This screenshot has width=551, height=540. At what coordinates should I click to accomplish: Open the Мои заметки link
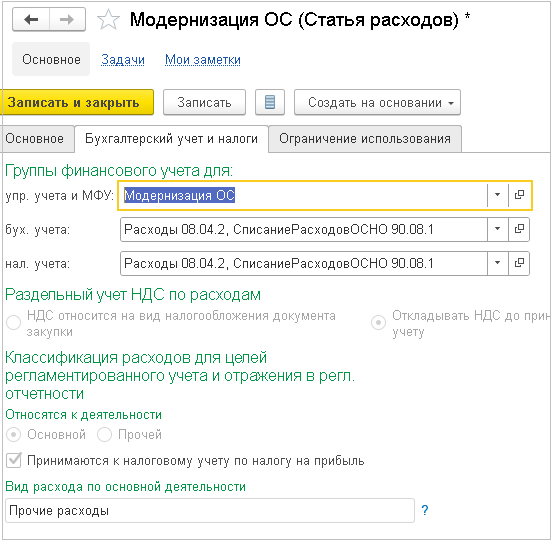point(203,60)
